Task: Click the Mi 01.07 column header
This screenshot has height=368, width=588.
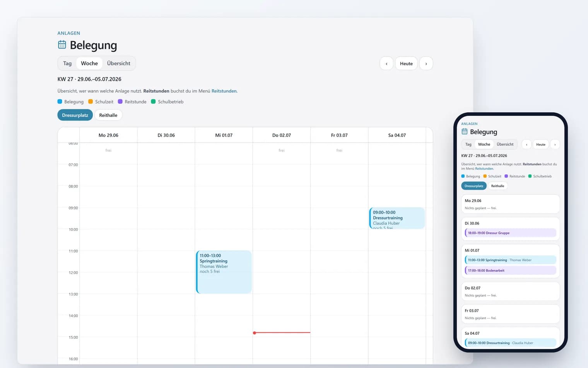Action: pyautogui.click(x=224, y=135)
